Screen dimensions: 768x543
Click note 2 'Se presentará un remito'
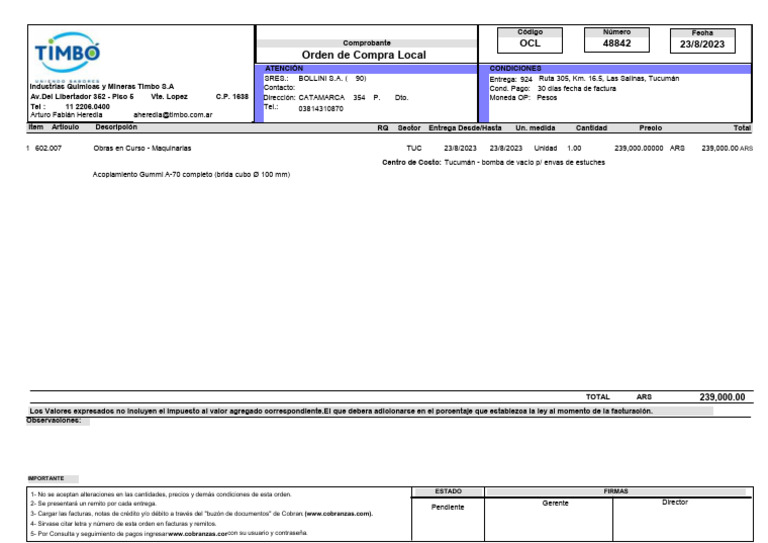[x=93, y=504]
